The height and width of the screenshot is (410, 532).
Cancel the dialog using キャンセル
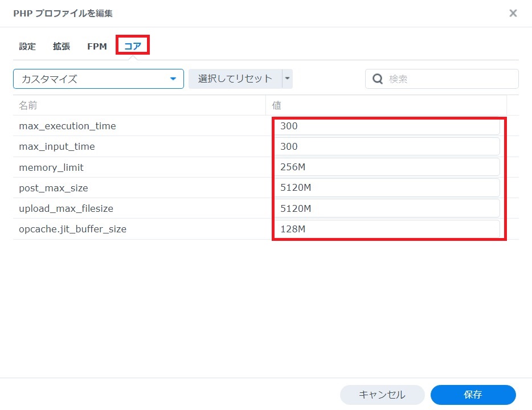tap(383, 395)
